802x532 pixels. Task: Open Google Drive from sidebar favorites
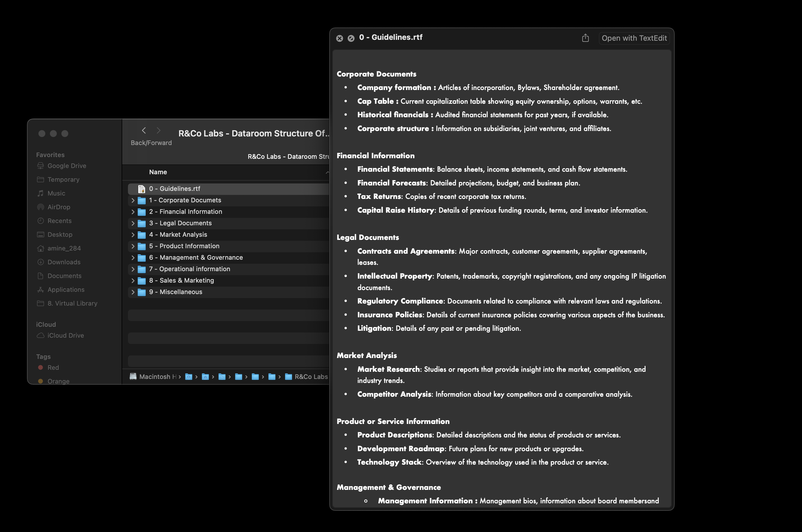coord(67,166)
